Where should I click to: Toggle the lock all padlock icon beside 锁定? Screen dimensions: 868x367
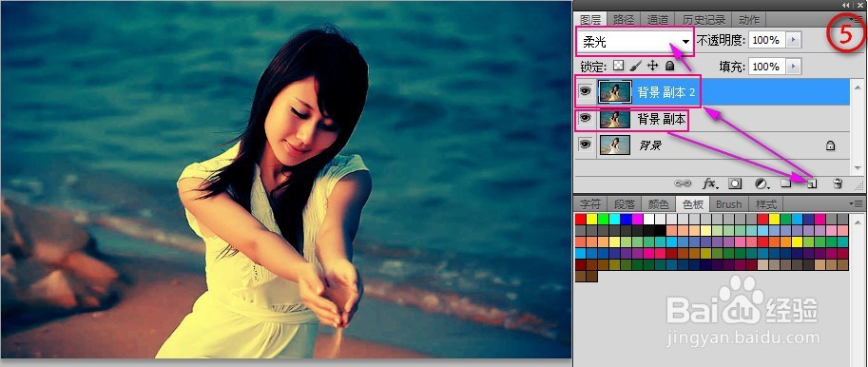669,66
